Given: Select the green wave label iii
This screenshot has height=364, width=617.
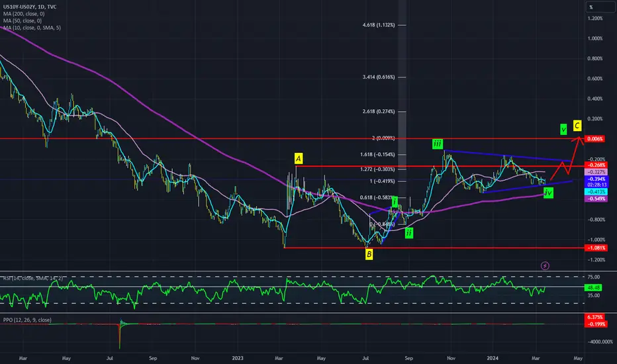Looking at the screenshot, I should [x=437, y=144].
